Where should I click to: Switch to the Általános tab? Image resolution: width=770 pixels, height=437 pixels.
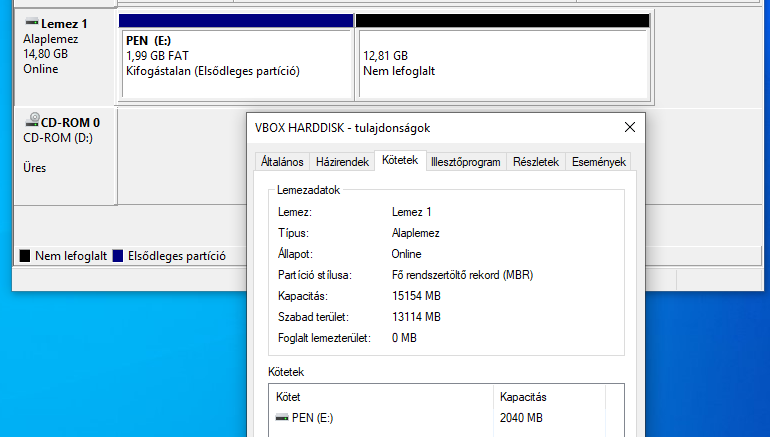[282, 162]
